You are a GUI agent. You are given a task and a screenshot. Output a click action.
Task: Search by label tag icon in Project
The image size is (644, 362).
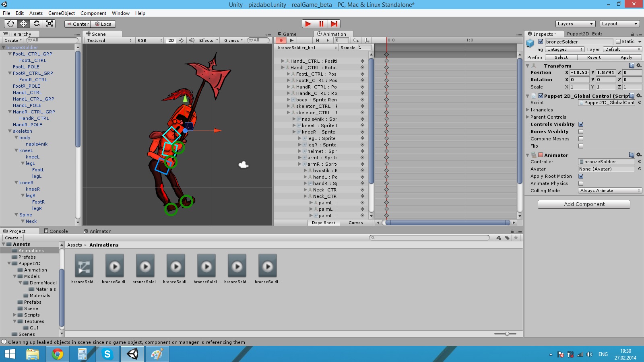coord(507,238)
